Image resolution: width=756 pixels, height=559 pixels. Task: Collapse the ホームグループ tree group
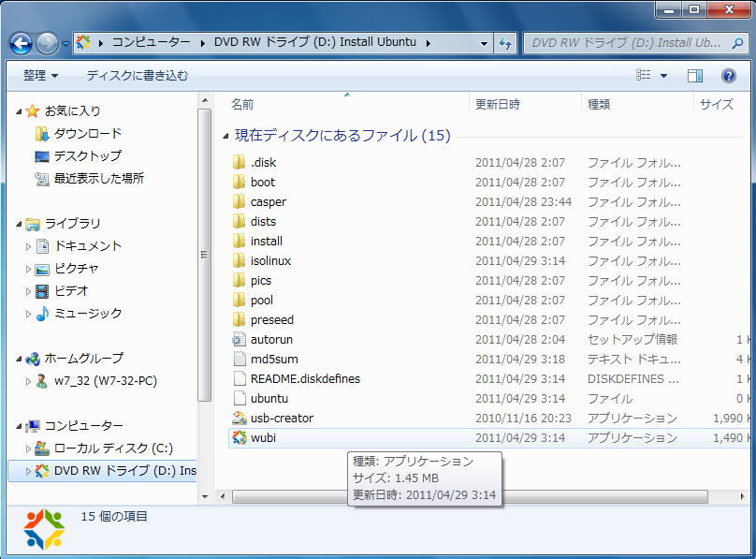click(x=19, y=359)
